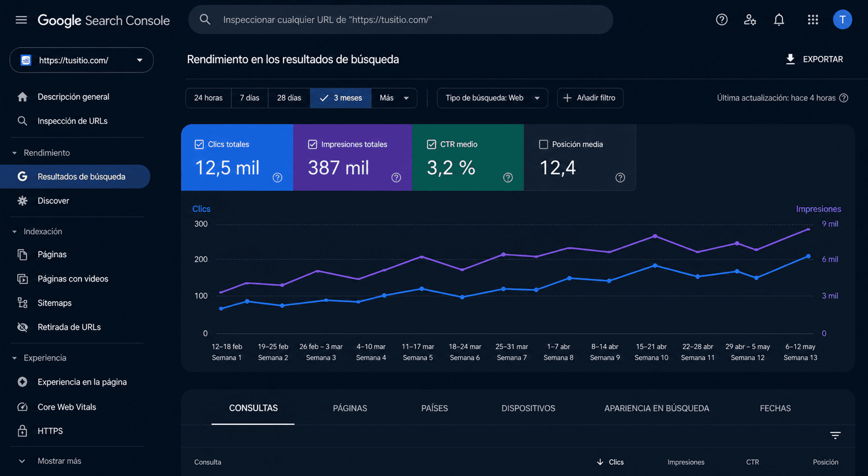Click help icon on Clics totales card

(278, 177)
